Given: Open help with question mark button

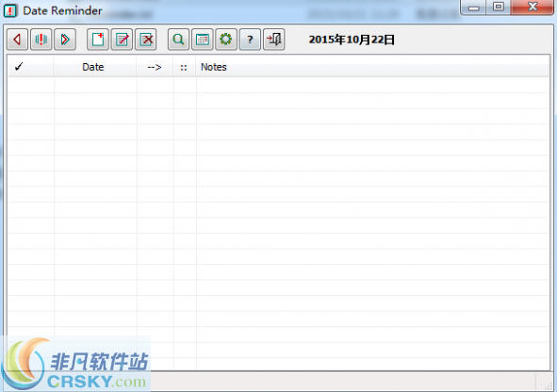Looking at the screenshot, I should (250, 39).
